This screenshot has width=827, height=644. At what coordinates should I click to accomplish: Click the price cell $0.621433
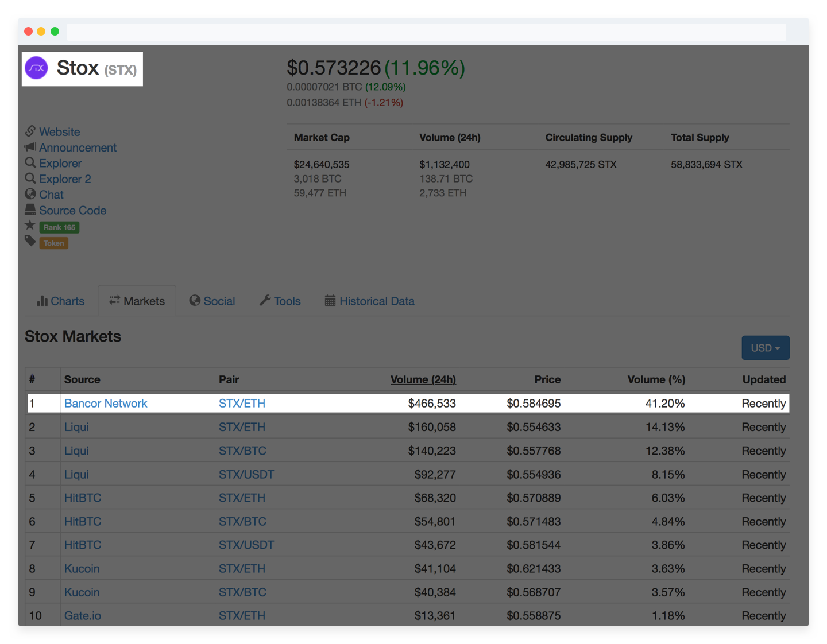[534, 568]
